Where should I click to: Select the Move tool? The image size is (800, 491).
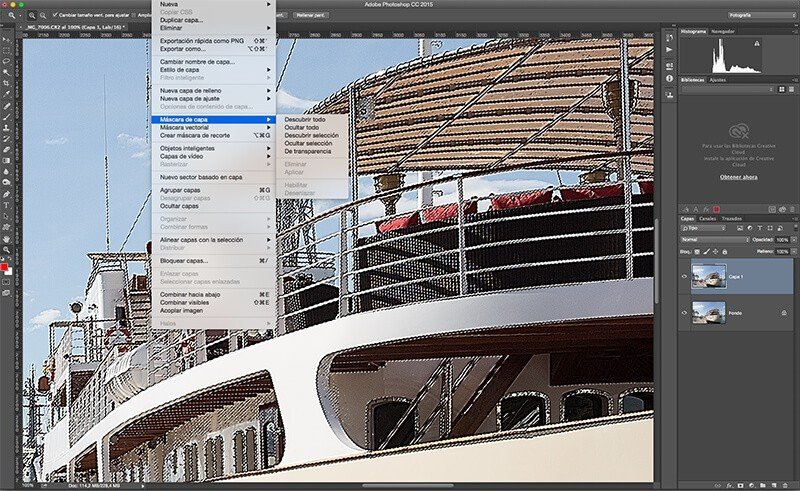coord(7,39)
